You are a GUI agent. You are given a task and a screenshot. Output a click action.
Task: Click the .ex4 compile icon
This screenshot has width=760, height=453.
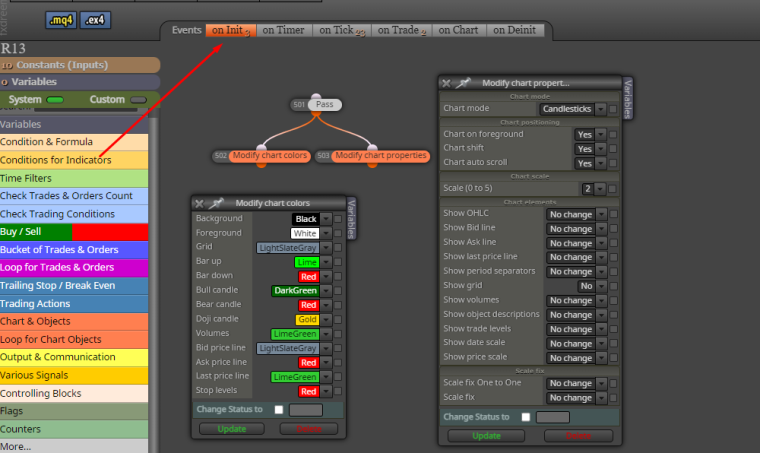pos(95,20)
